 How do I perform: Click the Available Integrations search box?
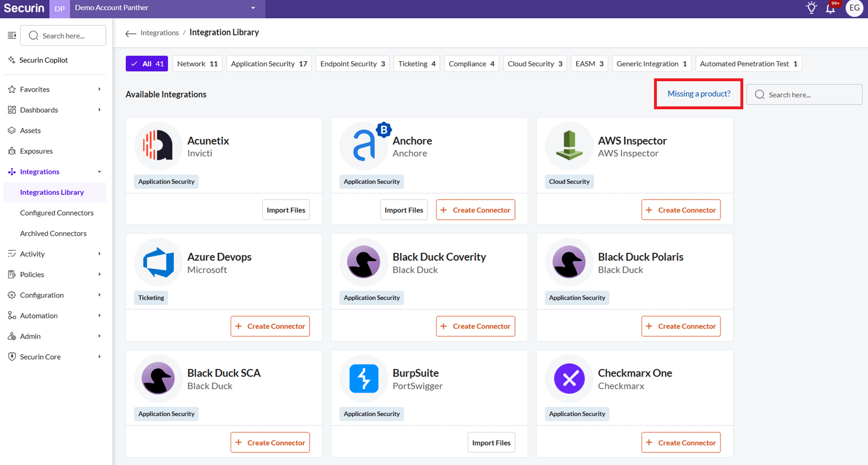click(804, 94)
